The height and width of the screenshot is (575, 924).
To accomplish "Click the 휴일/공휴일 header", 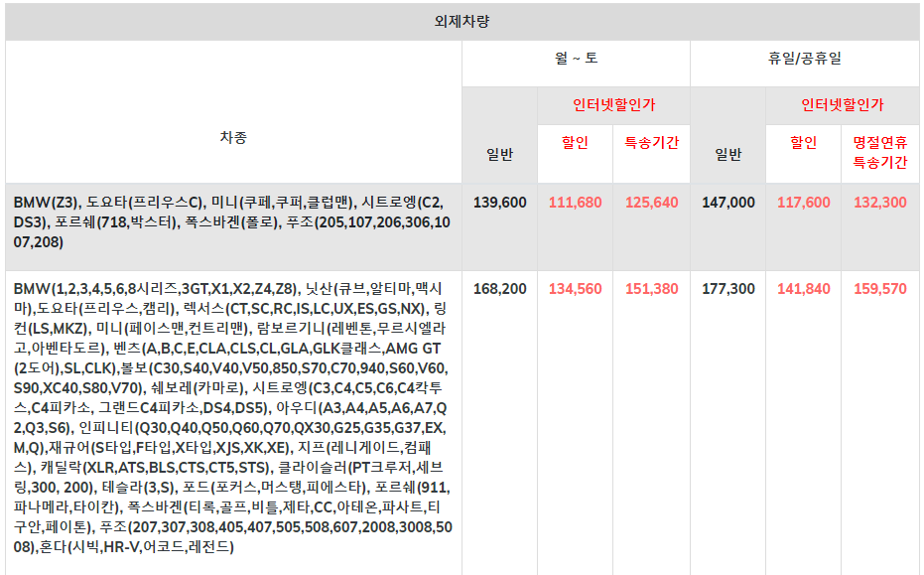I will [804, 59].
